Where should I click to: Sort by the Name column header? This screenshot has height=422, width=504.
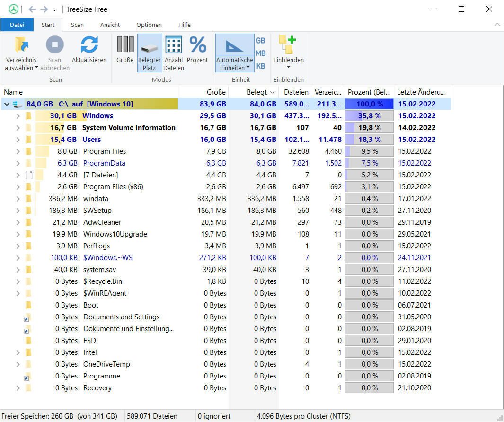89,92
